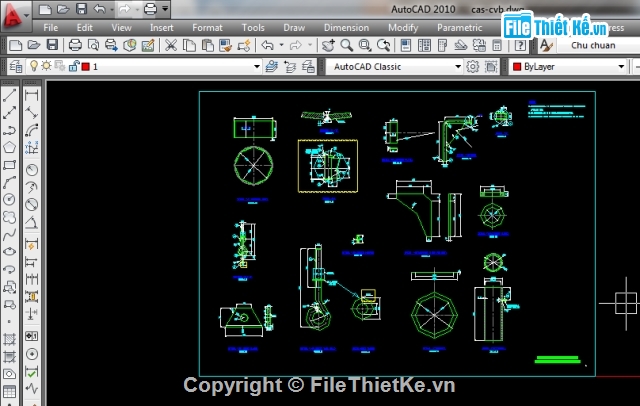Toggle layer 1 lock padlock icon
The height and width of the screenshot is (406, 640).
[x=73, y=66]
